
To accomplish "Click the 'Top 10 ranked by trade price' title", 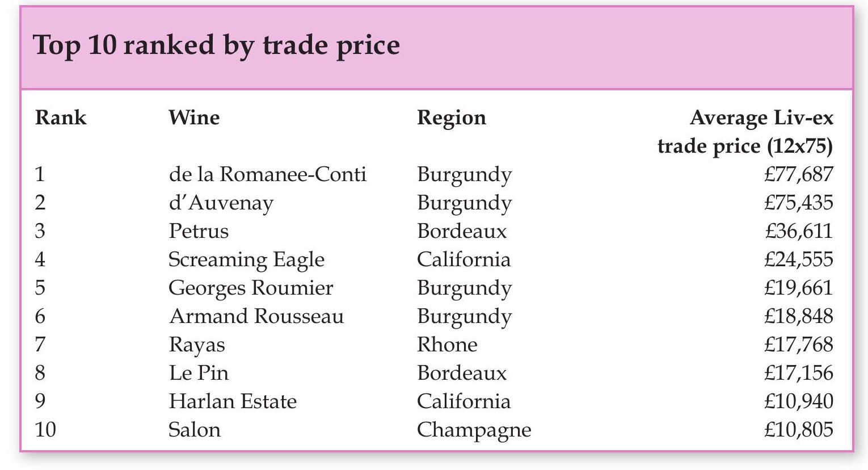I will pos(216,45).
